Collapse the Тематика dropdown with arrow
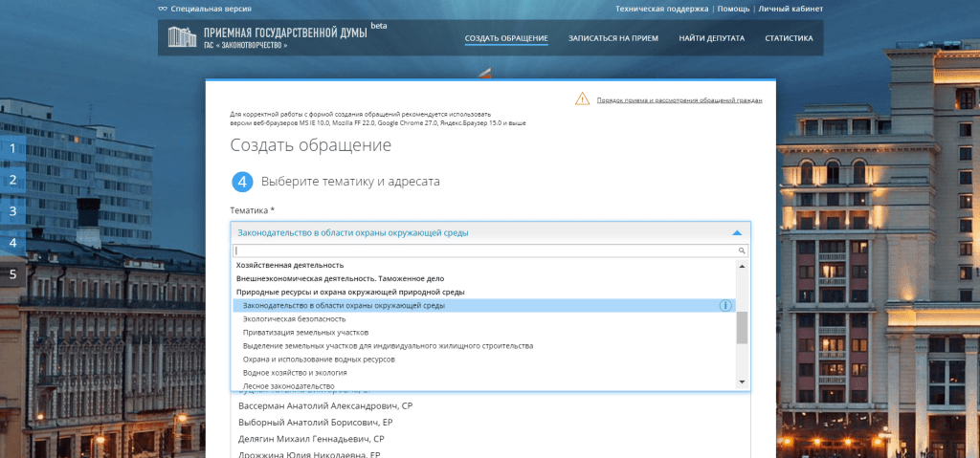The height and width of the screenshot is (458, 980). [736, 232]
